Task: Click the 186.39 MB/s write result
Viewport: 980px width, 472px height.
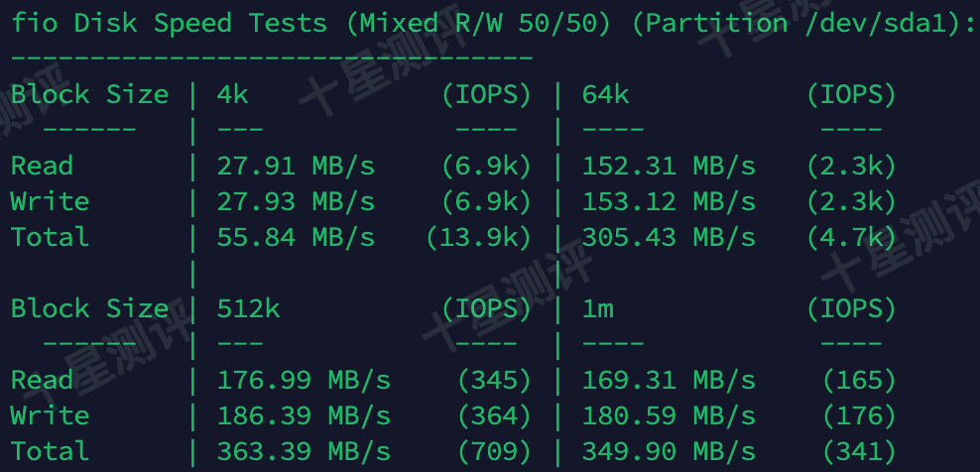Action: click(304, 415)
